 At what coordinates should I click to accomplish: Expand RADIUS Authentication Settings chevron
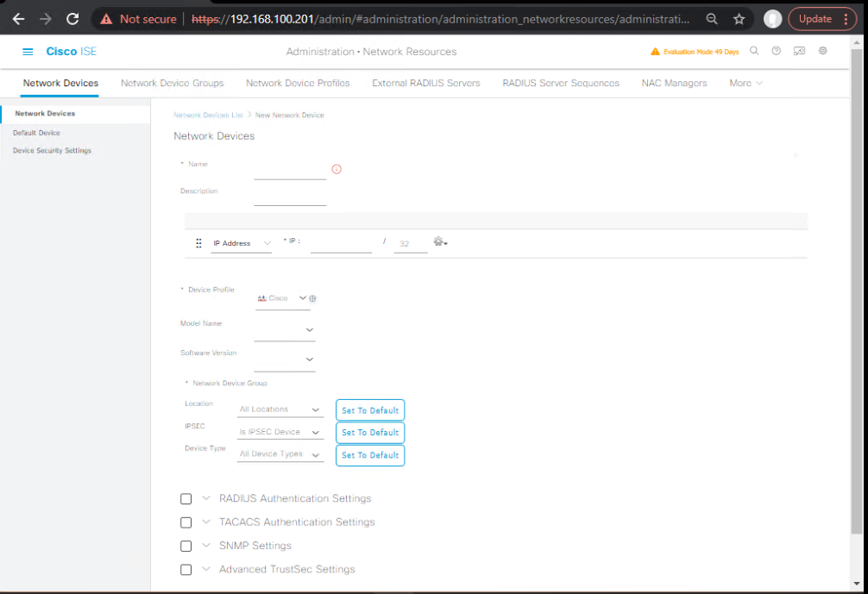coord(206,497)
